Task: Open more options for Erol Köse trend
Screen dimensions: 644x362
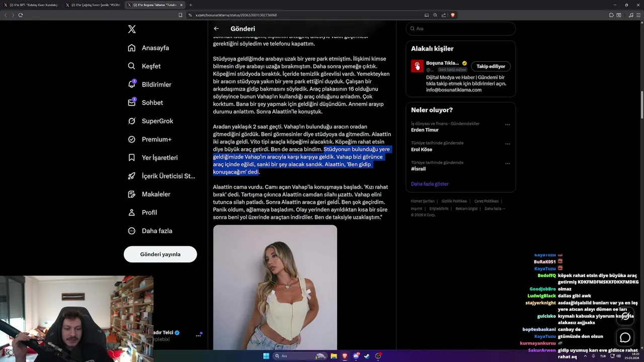Action: point(507,144)
